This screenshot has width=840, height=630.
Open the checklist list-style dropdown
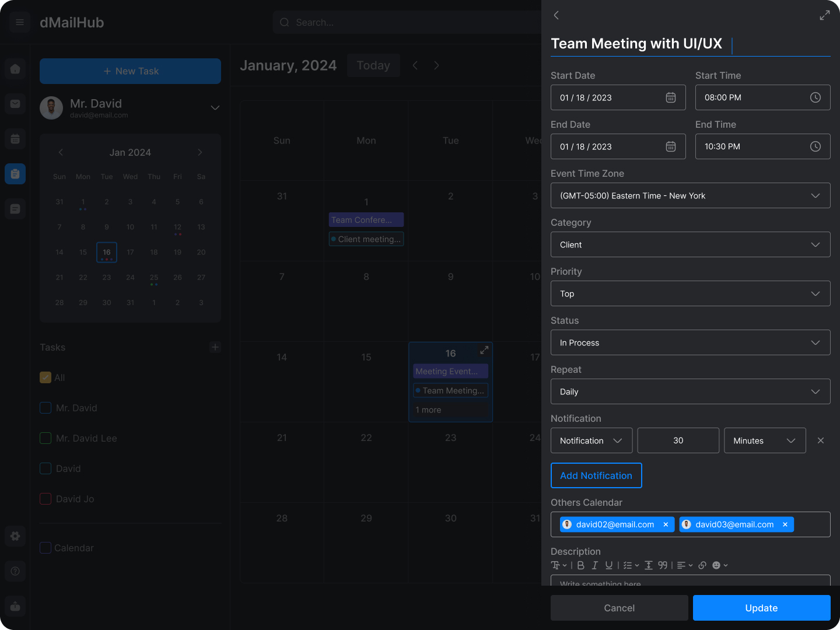click(631, 565)
